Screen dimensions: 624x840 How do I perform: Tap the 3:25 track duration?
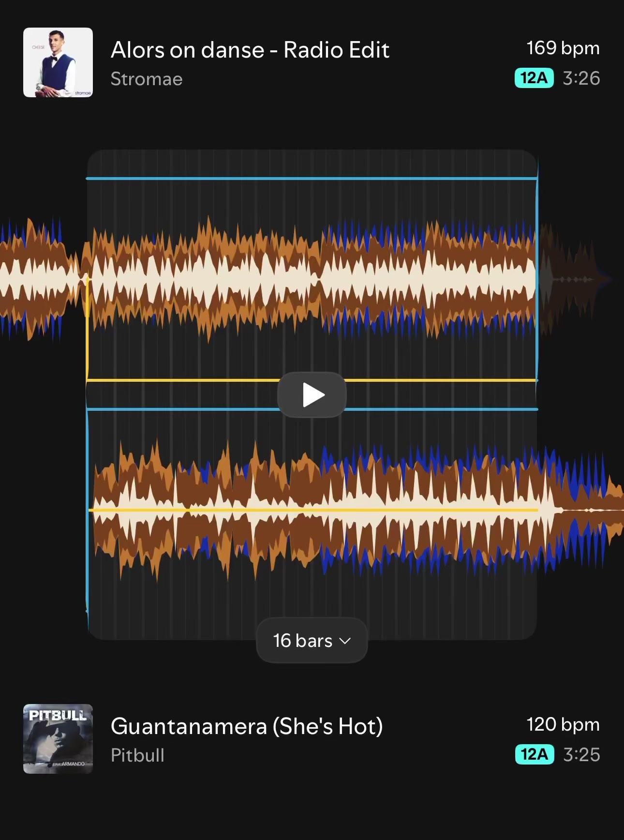pyautogui.click(x=581, y=754)
